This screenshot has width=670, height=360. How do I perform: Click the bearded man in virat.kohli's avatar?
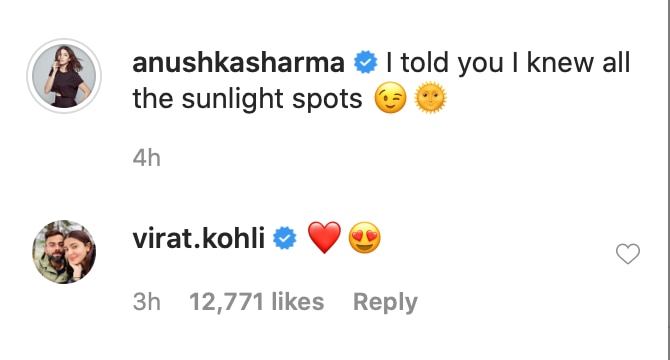click(x=52, y=256)
